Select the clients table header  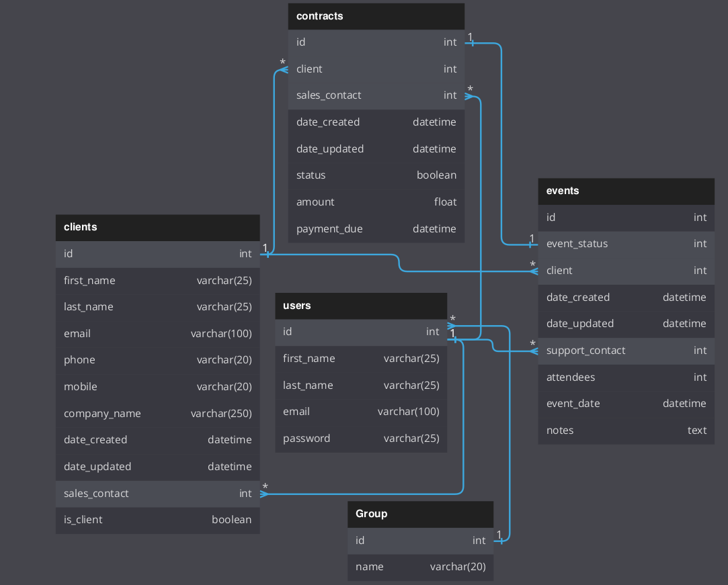157,227
